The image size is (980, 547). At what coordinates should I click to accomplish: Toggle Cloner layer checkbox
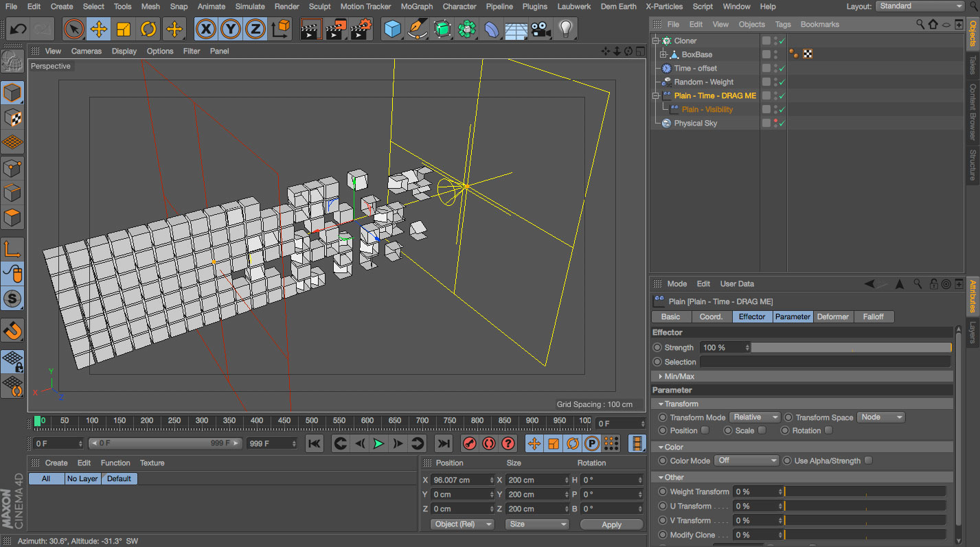[766, 40]
